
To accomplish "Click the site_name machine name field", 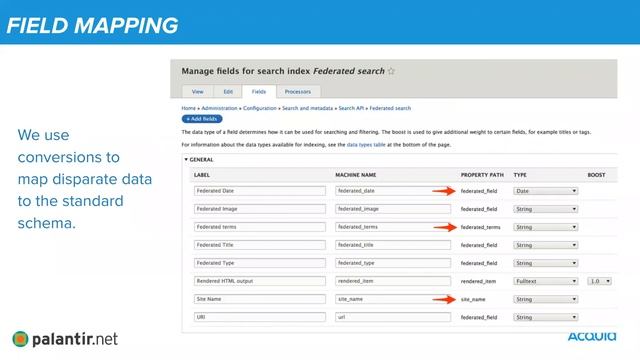I will pyautogui.click(x=393, y=299).
